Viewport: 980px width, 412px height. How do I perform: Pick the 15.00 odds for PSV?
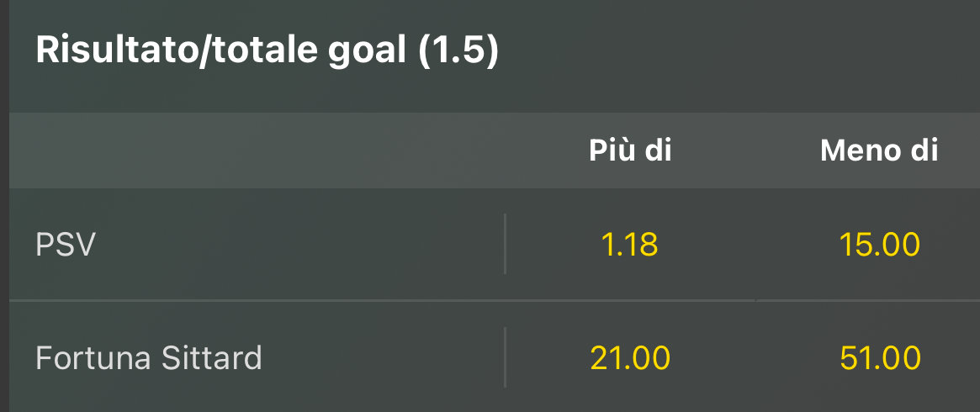click(x=880, y=245)
